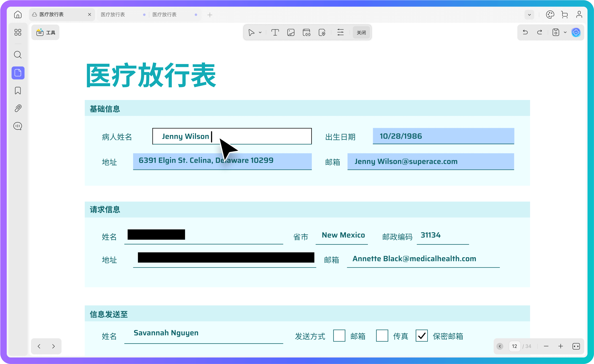
Task: Click the 出生日期 date field
Action: point(443,136)
